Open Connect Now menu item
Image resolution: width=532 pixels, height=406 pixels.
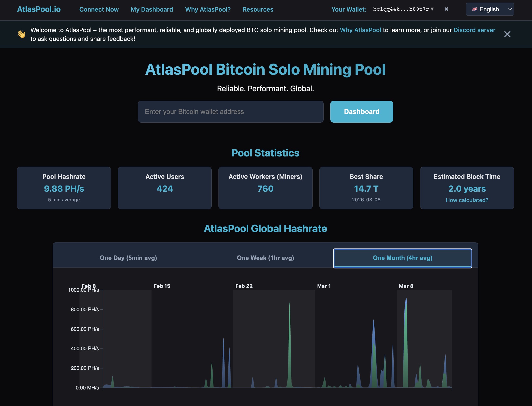point(99,9)
